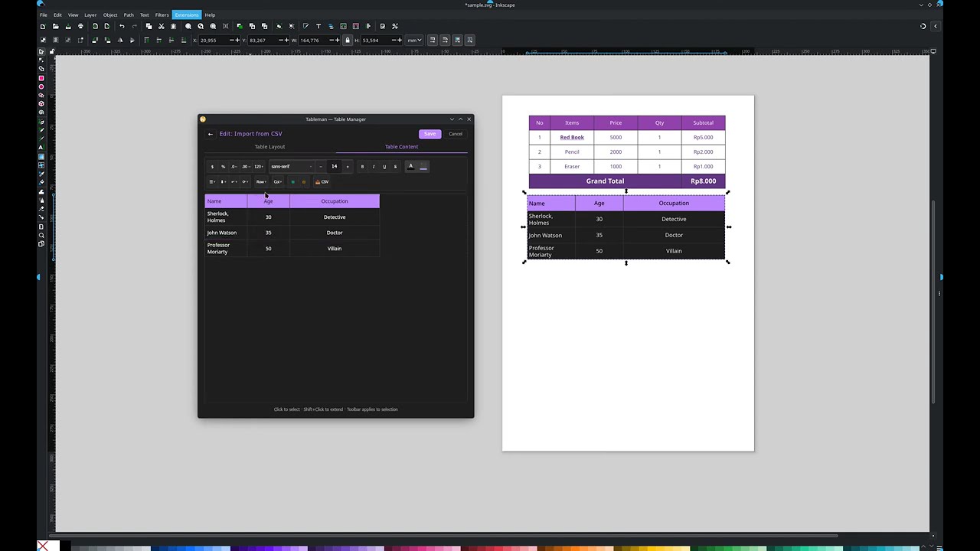Open the 123 number format dropdown

coord(259,166)
